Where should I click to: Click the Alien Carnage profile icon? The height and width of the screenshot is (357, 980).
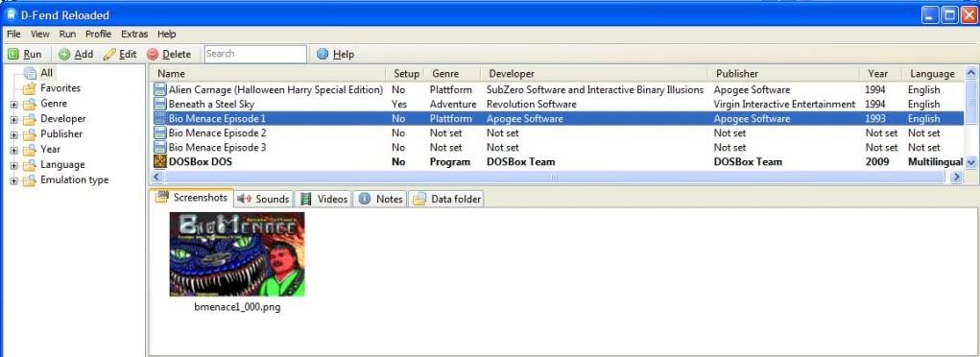(160, 89)
